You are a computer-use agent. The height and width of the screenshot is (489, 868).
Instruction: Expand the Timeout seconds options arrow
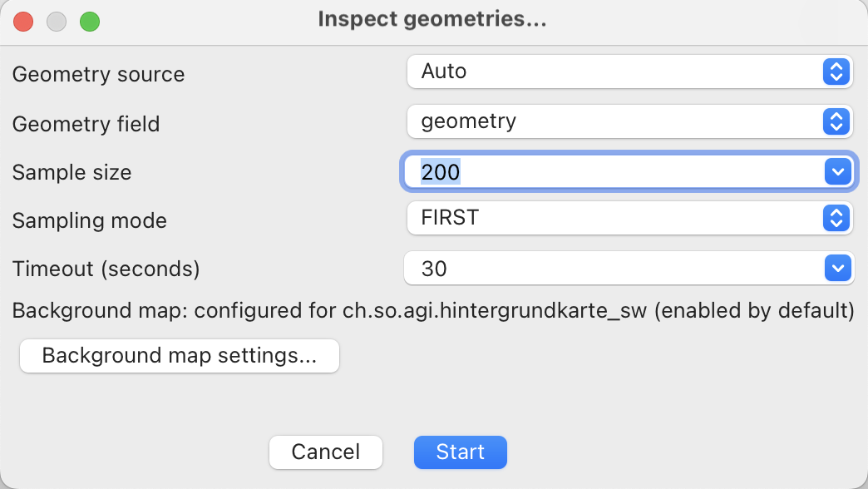836,269
